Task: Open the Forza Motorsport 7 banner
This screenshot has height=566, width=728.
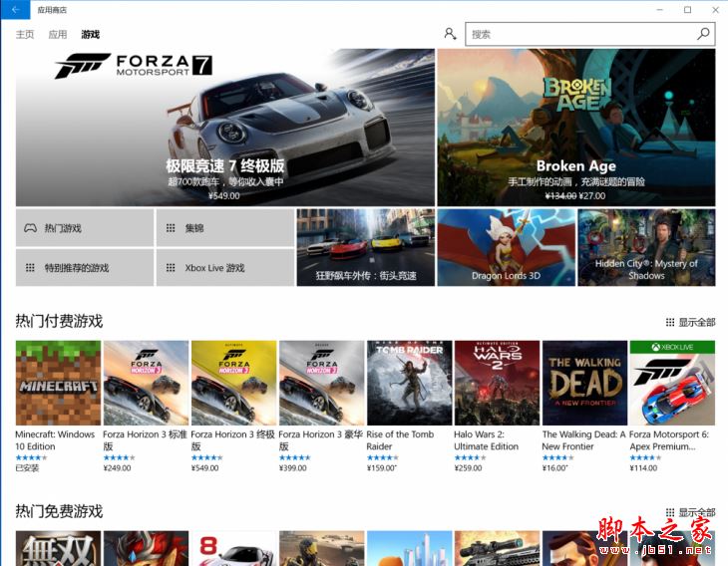Action: [225, 128]
